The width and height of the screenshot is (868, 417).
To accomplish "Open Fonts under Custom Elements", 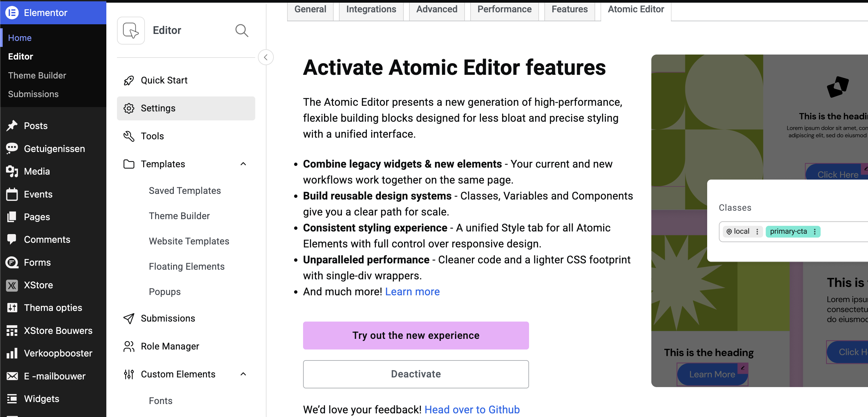I will pyautogui.click(x=161, y=401).
